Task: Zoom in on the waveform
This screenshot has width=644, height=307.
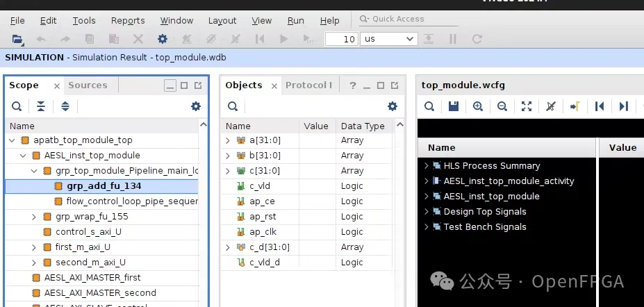Action: click(x=478, y=106)
